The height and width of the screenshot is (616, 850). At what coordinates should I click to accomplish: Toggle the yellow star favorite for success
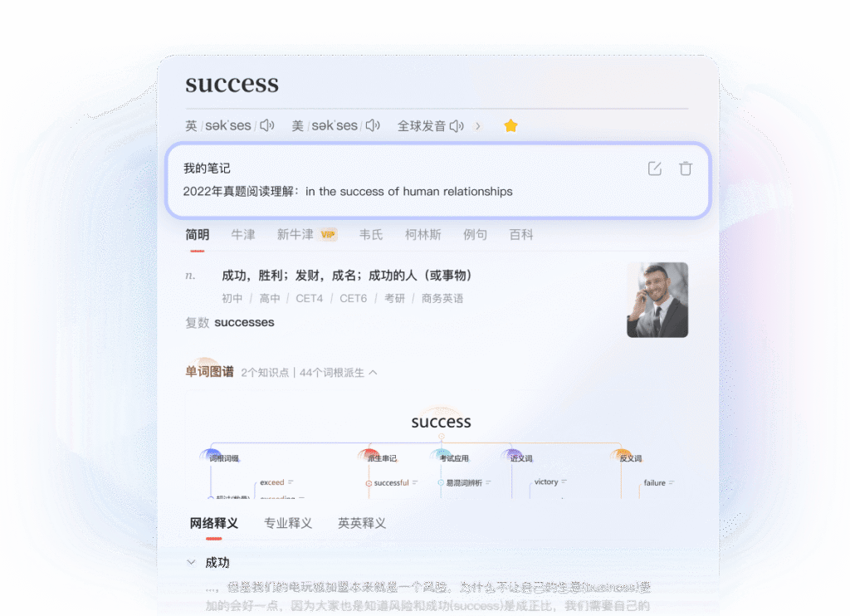(510, 126)
